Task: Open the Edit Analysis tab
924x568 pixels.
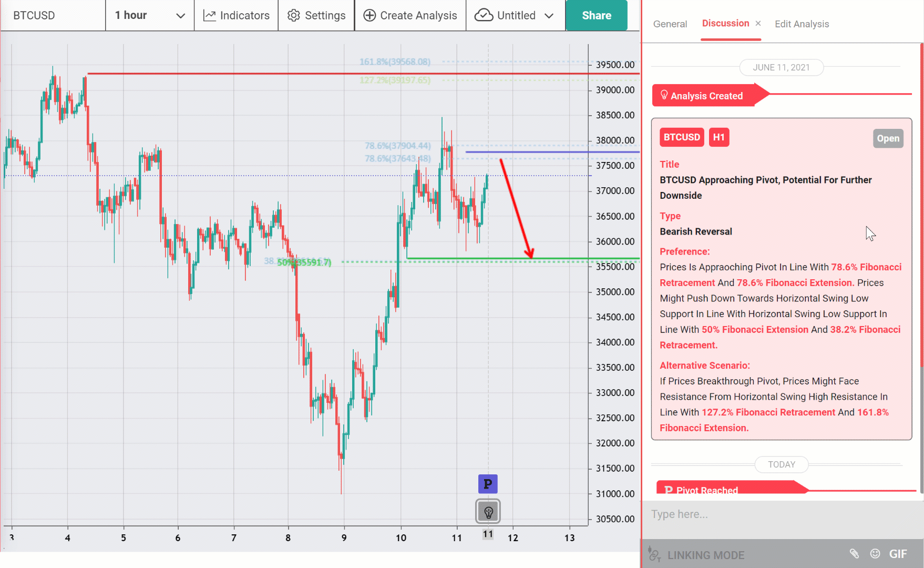Action: [x=802, y=24]
